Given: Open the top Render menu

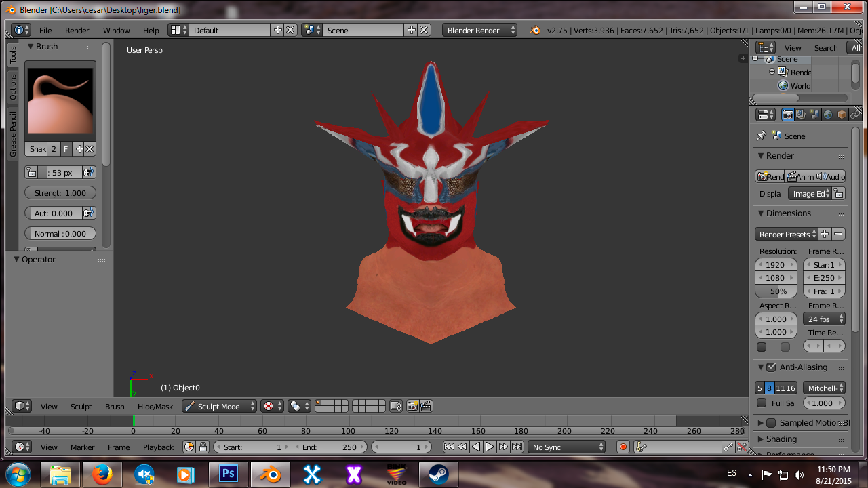Looking at the screenshot, I should pos(77,30).
